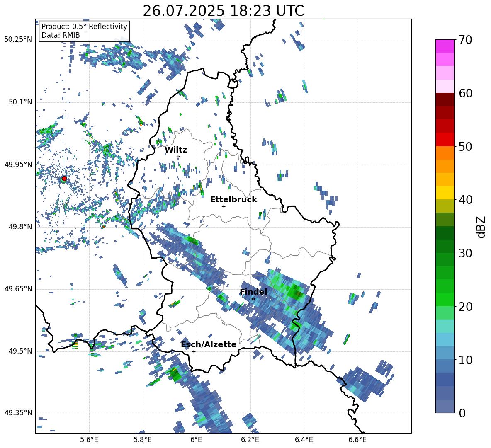Click the Esch/Alzette station cross marker
This screenshot has height=448, width=491.
(194, 351)
